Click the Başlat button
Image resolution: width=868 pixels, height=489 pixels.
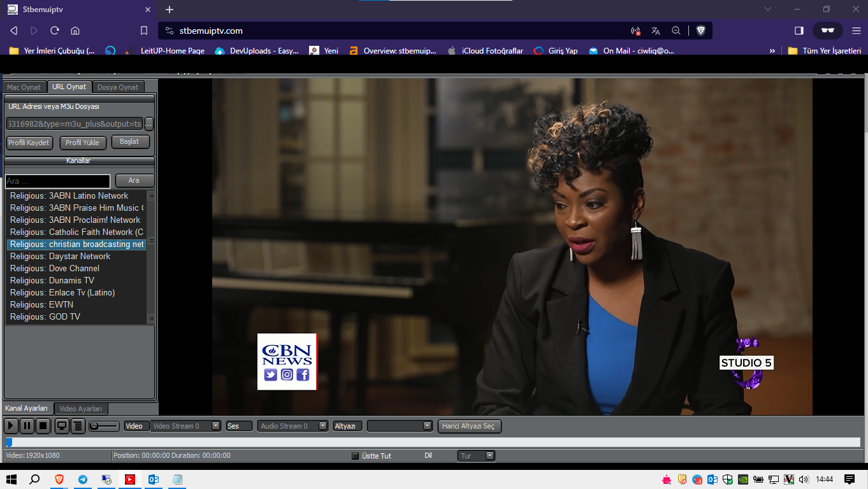pyautogui.click(x=130, y=142)
